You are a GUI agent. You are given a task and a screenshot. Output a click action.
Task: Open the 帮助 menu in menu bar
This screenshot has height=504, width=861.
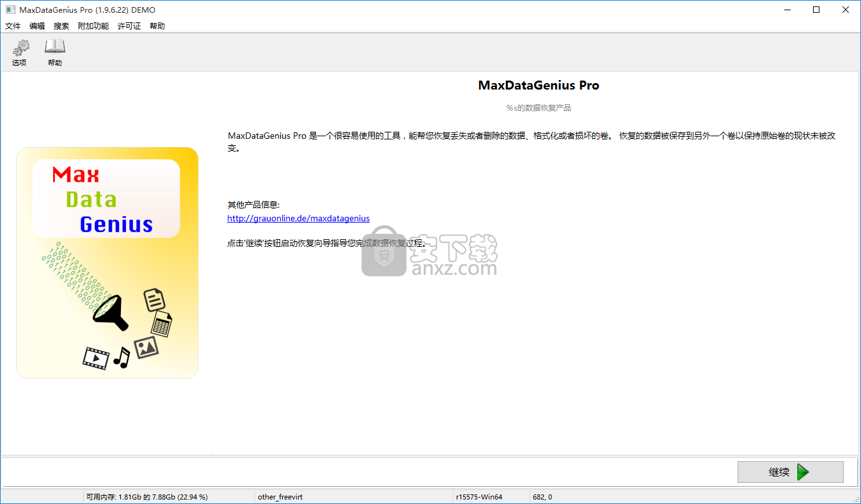point(157,26)
